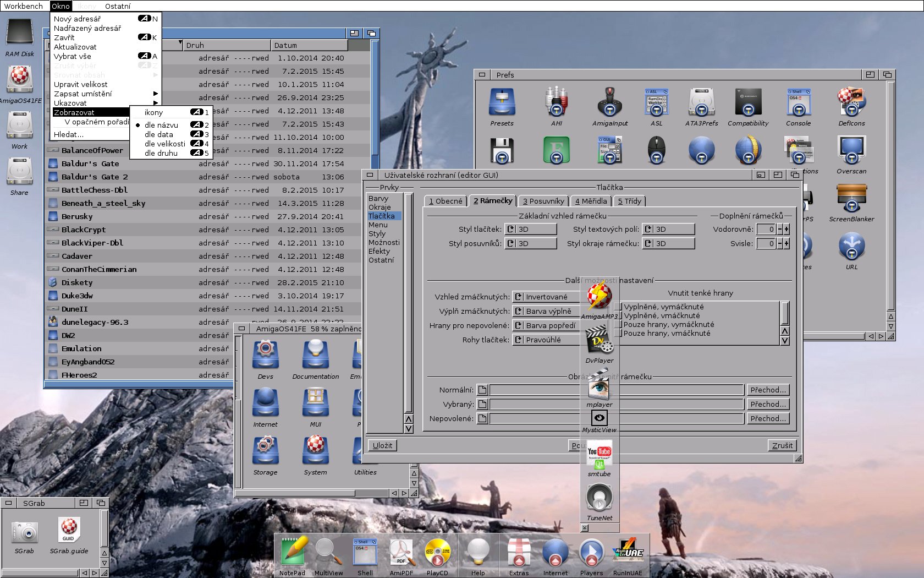Change the 'Styl textových polí' chooser
Image resolution: width=924 pixels, height=578 pixels.
coord(668,229)
